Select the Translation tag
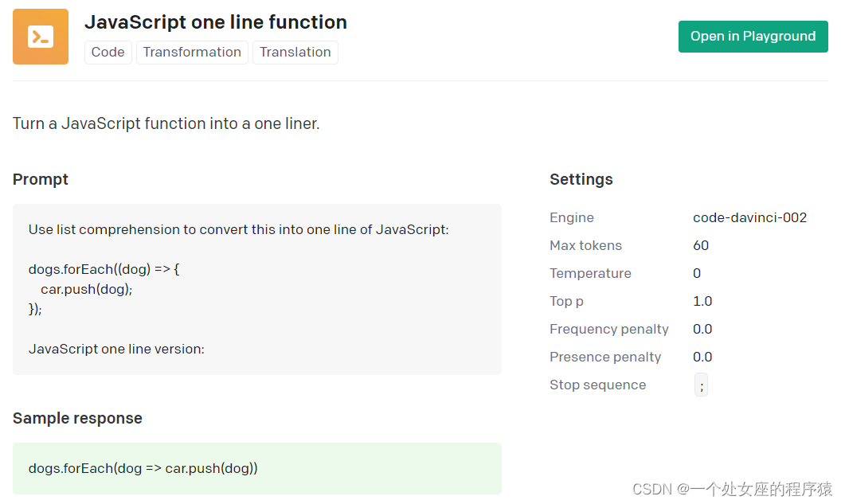The image size is (845, 504). coord(295,53)
